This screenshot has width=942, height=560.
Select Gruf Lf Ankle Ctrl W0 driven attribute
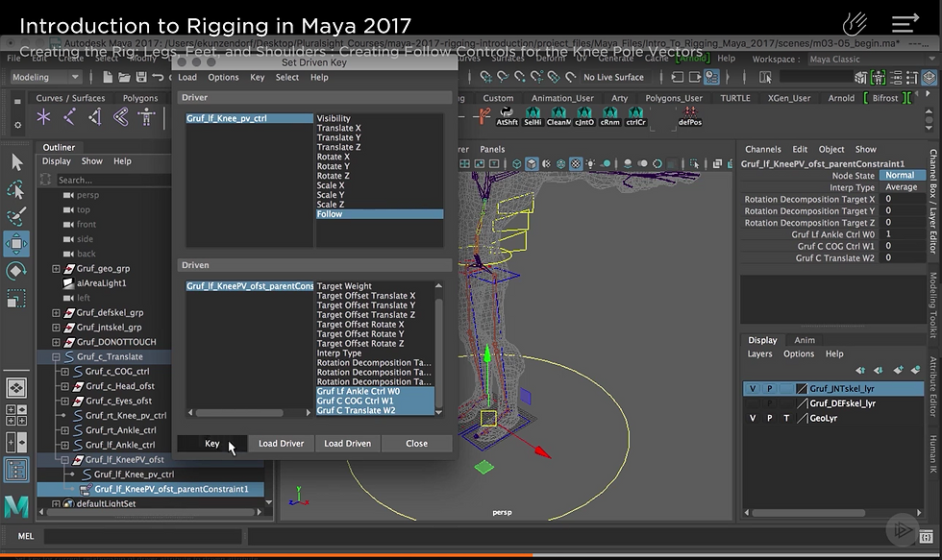[375, 391]
